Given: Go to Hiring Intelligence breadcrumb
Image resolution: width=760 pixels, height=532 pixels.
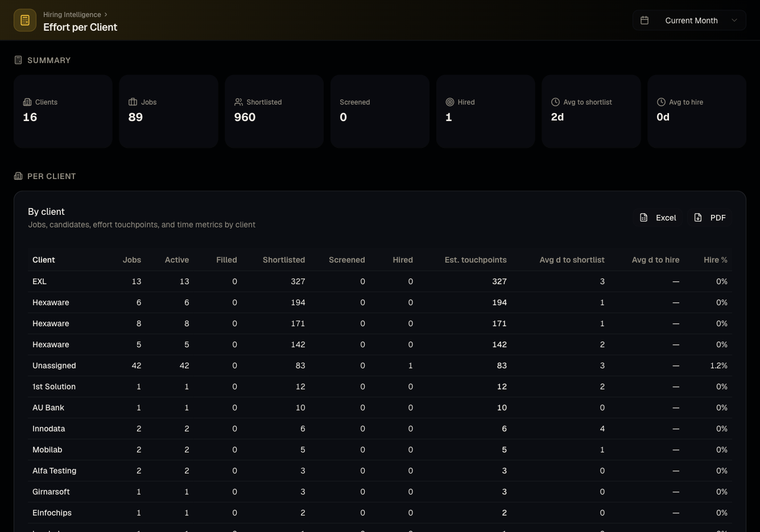Looking at the screenshot, I should point(72,15).
